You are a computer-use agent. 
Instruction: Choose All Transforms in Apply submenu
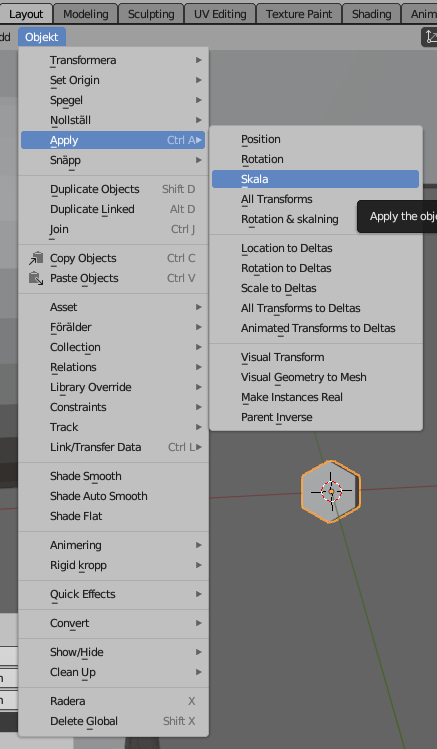tap(315, 199)
